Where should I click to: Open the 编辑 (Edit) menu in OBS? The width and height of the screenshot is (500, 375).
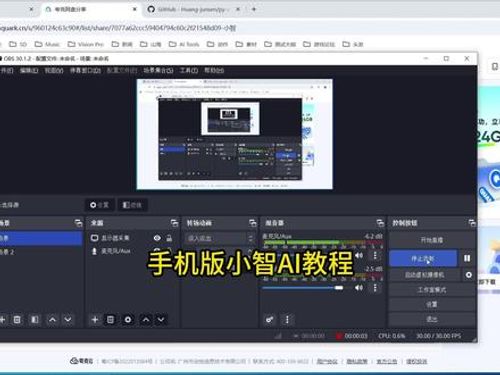pyautogui.click(x=29, y=70)
